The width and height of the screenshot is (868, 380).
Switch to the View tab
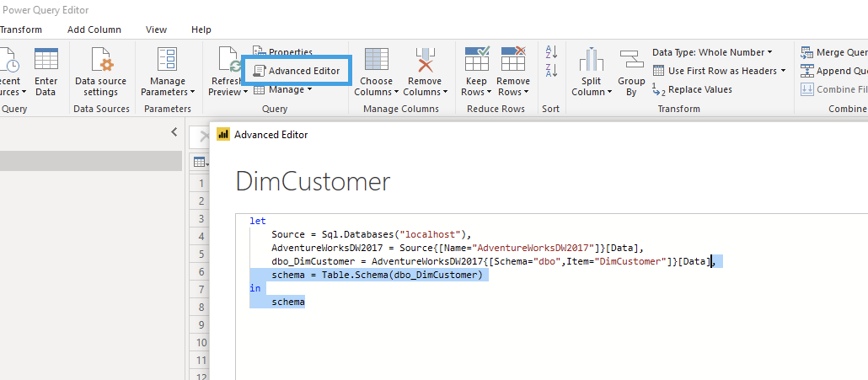point(157,29)
